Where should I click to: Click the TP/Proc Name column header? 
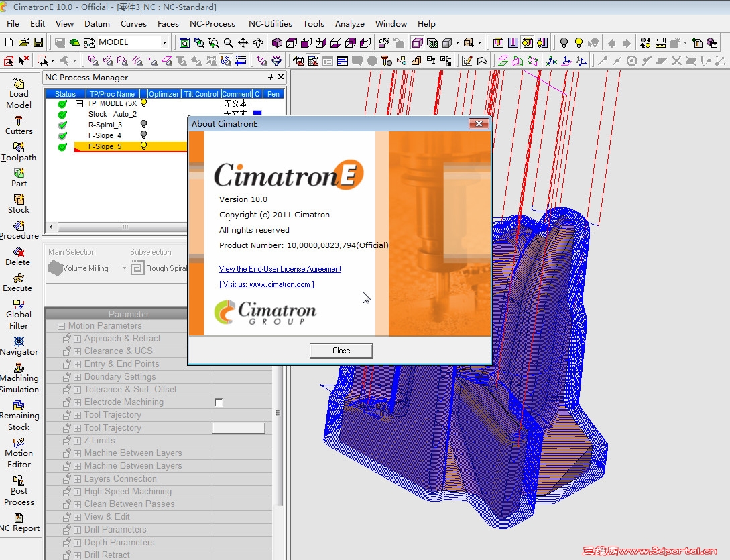click(x=112, y=94)
